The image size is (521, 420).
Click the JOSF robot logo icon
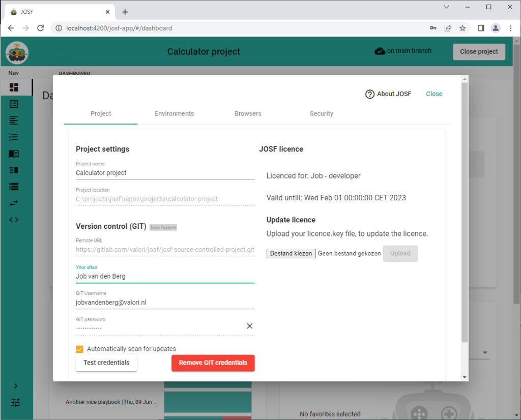pyautogui.click(x=17, y=53)
